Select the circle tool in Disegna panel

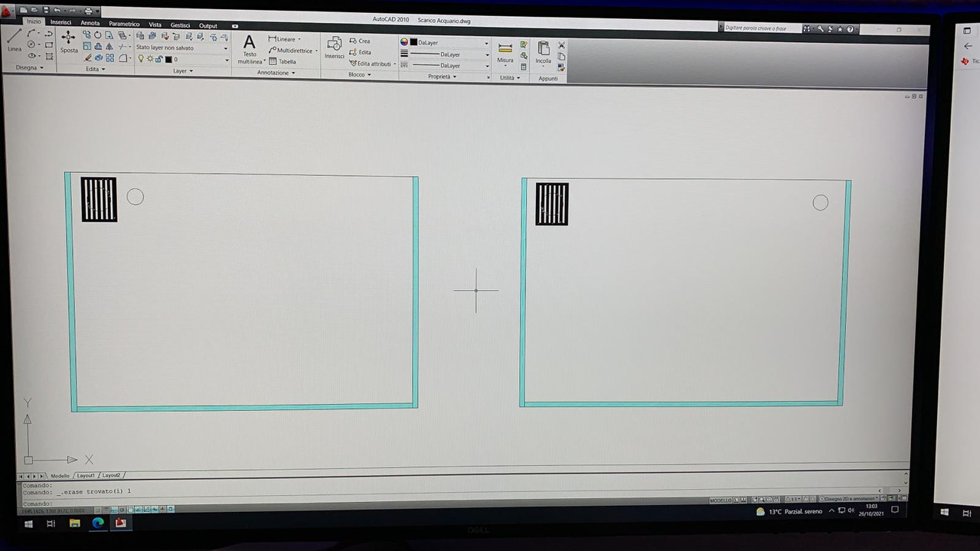click(31, 44)
